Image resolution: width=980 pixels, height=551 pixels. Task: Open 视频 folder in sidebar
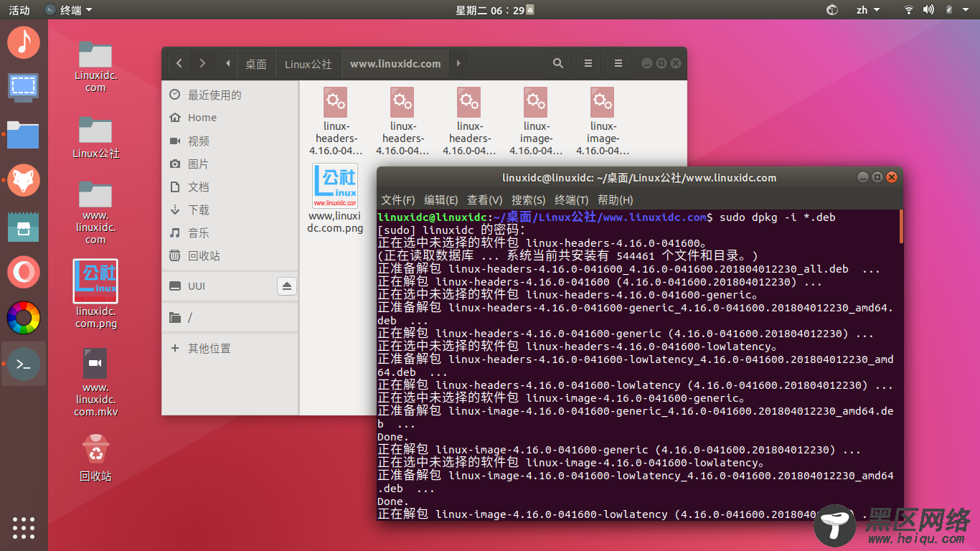pyautogui.click(x=230, y=141)
